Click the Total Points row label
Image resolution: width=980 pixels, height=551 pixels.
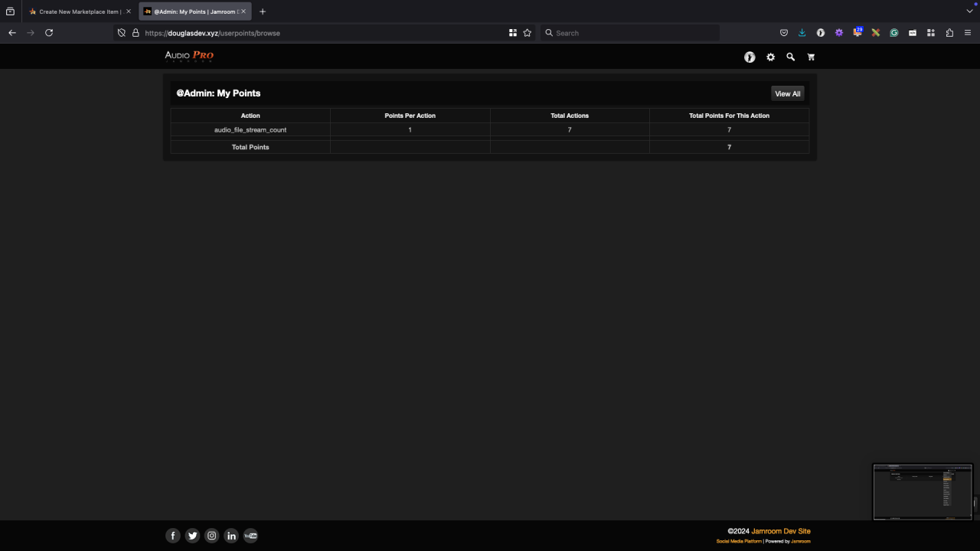(250, 147)
